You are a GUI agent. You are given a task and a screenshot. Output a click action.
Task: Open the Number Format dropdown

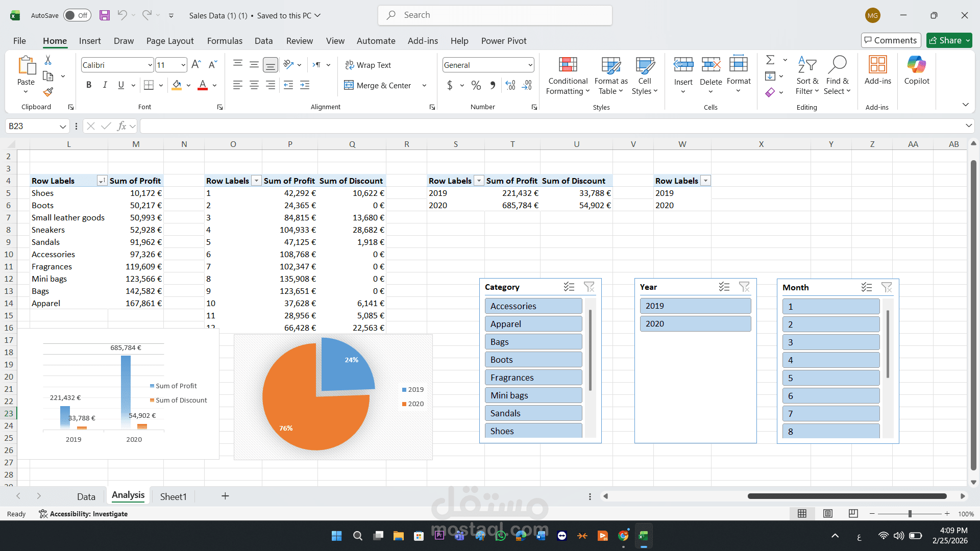pos(530,65)
